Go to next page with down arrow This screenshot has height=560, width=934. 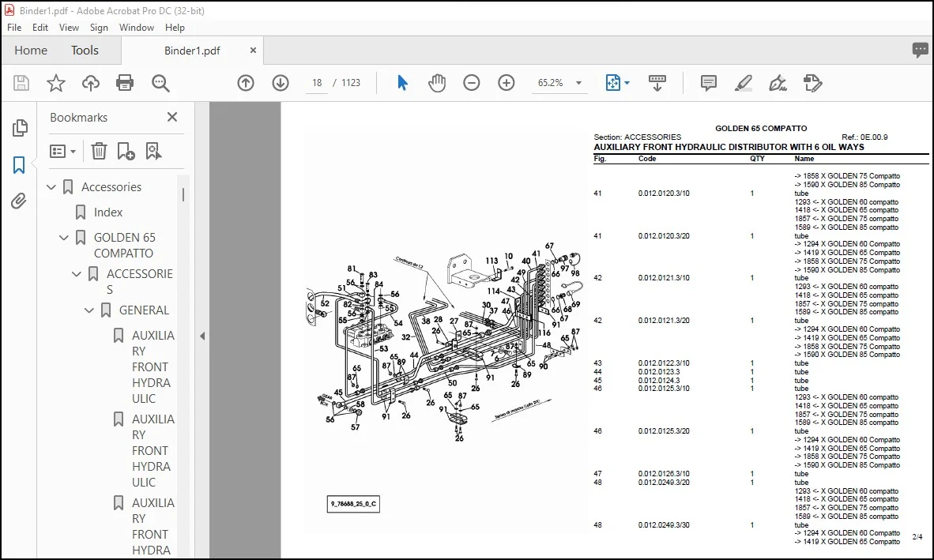pos(280,83)
